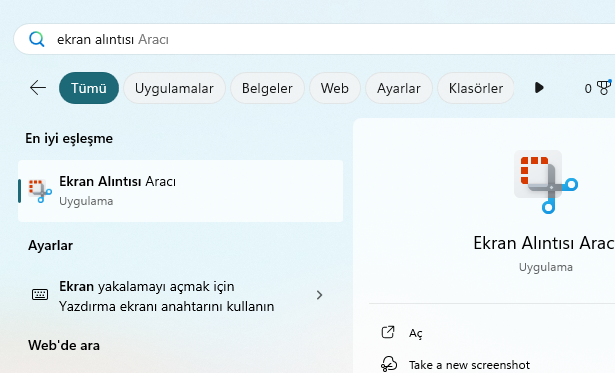Click the Take a new screenshot icon

389,364
